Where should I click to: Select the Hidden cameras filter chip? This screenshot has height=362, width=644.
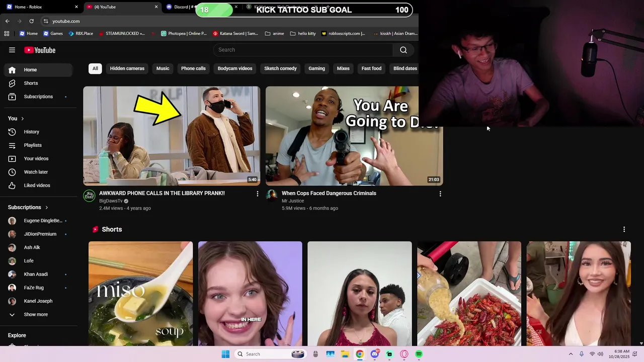click(127, 68)
